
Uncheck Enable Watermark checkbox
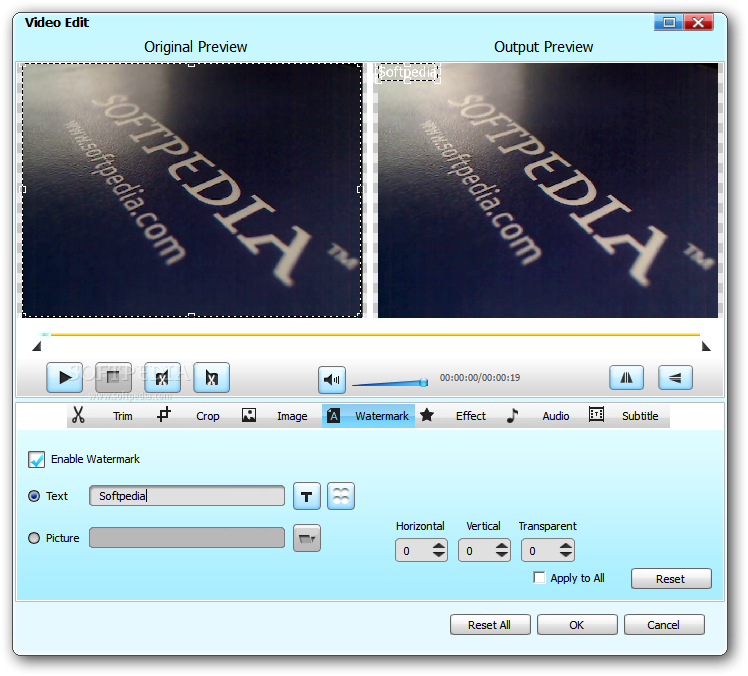pyautogui.click(x=36, y=459)
